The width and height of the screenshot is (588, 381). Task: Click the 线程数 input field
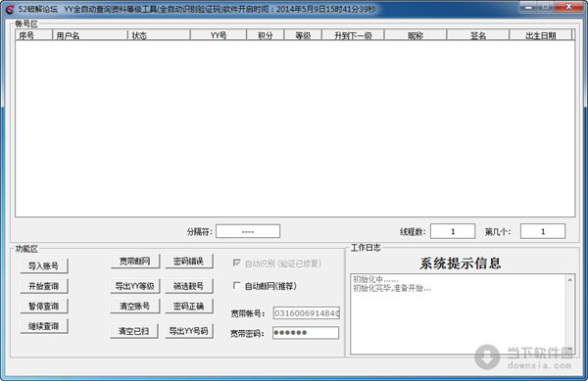453,231
